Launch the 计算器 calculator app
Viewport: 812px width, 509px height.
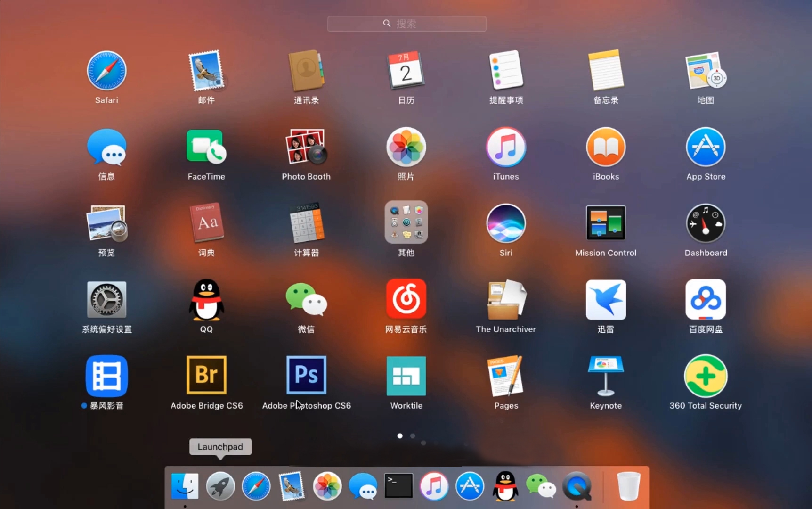[x=307, y=223]
